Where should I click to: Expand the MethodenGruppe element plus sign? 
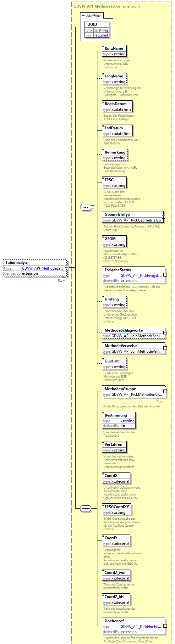point(165,391)
